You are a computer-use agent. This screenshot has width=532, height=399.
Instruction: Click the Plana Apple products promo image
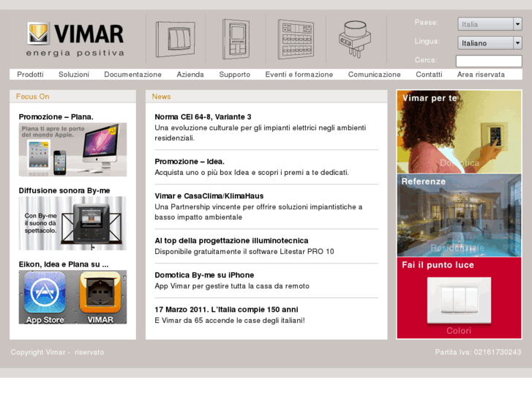[72, 150]
